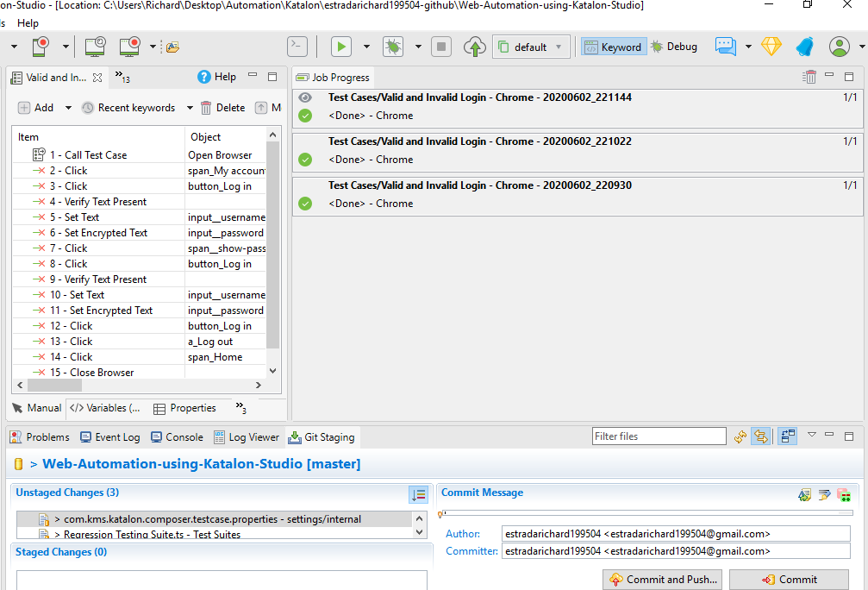The height and width of the screenshot is (590, 868).
Task: Open the default execution profile dropdown
Action: [x=530, y=47]
